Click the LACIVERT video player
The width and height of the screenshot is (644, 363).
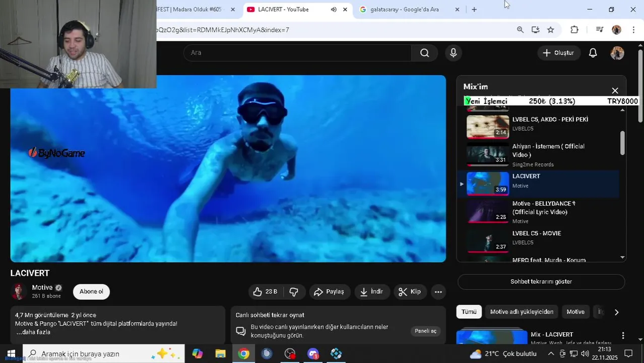tap(228, 169)
